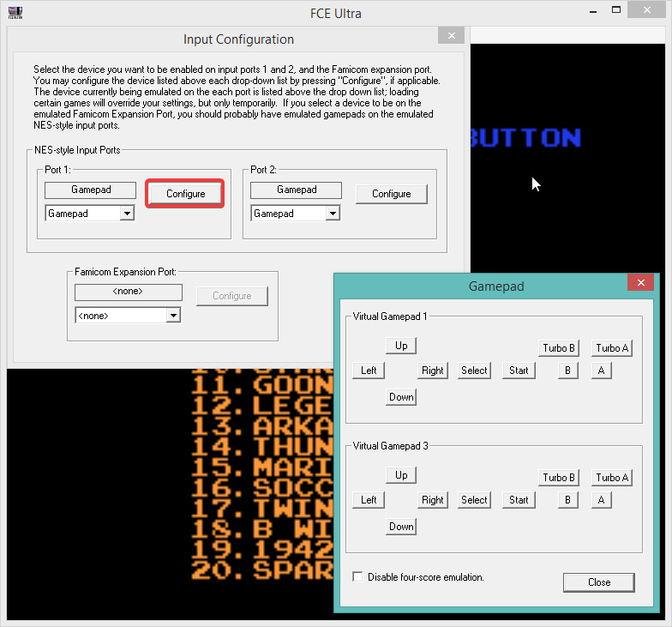The width and height of the screenshot is (672, 627).
Task: Minimize the FCE Ultra window
Action: [x=593, y=11]
